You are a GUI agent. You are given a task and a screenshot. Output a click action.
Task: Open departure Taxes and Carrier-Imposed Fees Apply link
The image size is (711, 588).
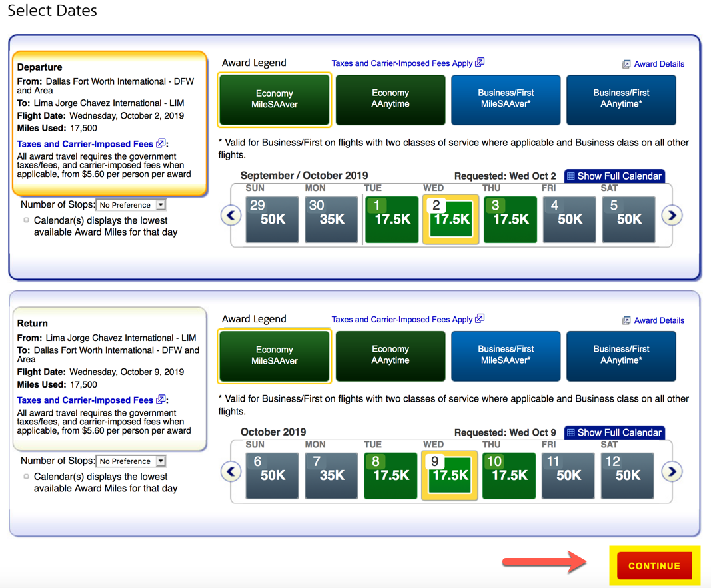pos(402,63)
